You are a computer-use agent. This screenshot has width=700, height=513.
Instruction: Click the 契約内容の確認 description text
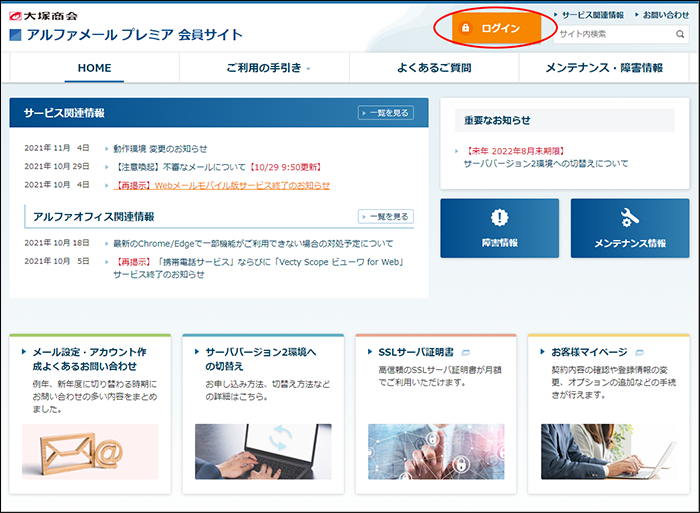613,382
